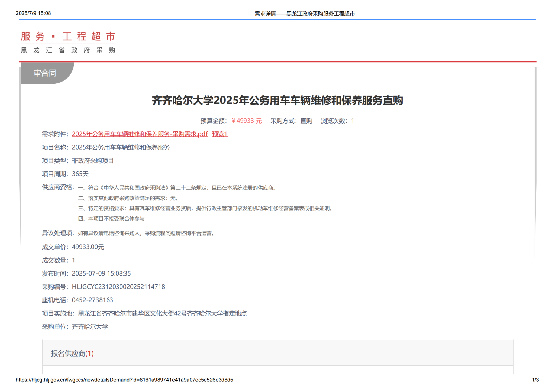Viewport: 555px width, 392px height.
Task: Click the 浏览次数 view counter
Action: pyautogui.click(x=337, y=121)
